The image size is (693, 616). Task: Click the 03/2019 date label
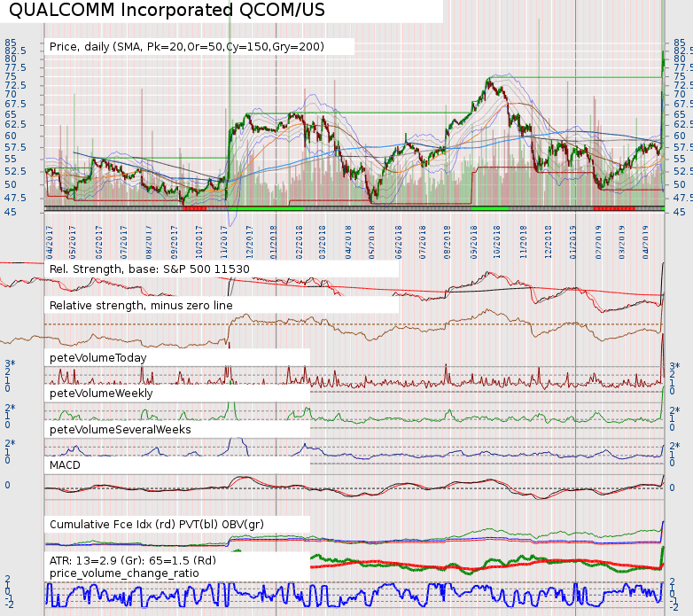(x=622, y=243)
